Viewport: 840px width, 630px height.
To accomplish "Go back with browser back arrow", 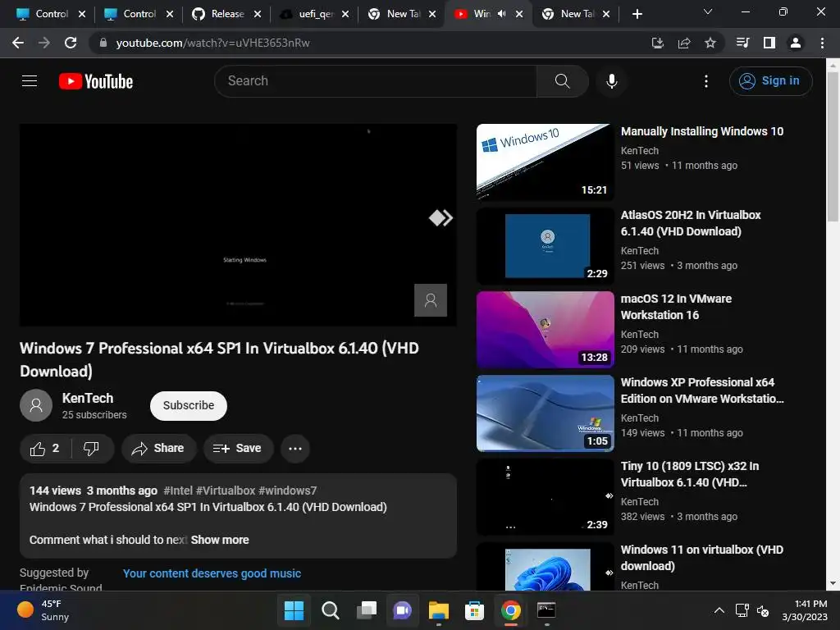I will (18, 43).
